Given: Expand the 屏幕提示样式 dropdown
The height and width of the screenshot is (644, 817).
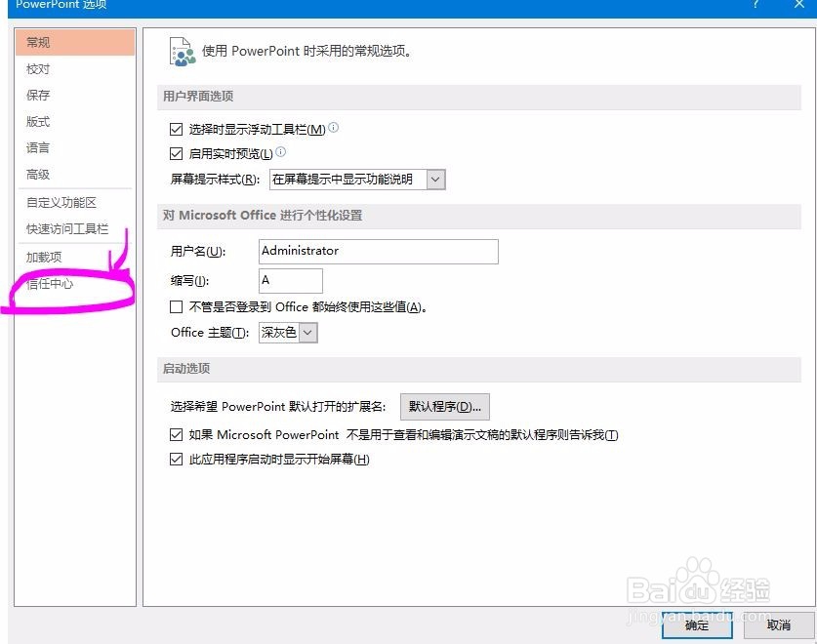Looking at the screenshot, I should (x=435, y=180).
